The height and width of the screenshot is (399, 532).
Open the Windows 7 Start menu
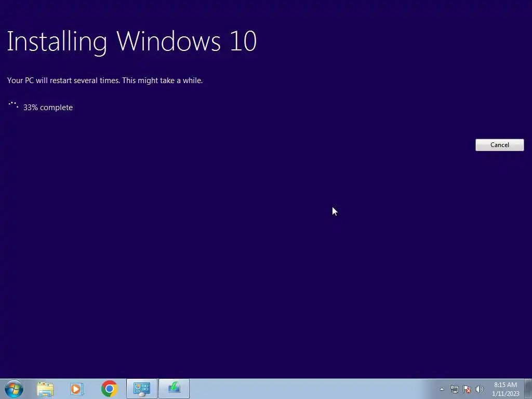pyautogui.click(x=14, y=389)
